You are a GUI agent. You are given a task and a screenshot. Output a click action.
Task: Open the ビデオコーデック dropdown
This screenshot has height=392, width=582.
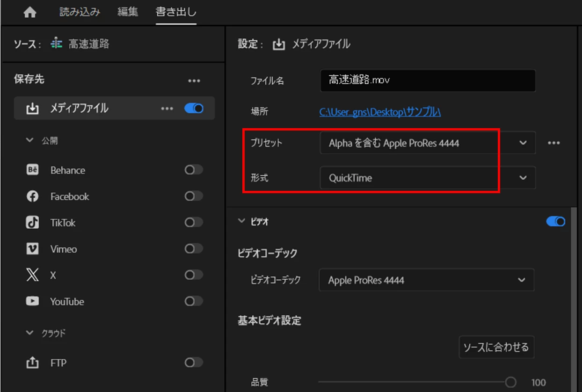(427, 280)
